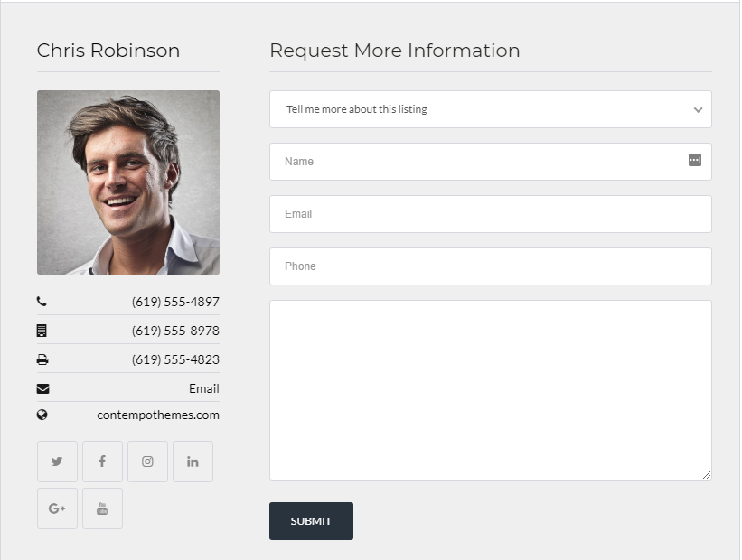Viewport: 742px width, 560px height.
Task: Click the dropdown chevron arrow
Action: pos(698,110)
